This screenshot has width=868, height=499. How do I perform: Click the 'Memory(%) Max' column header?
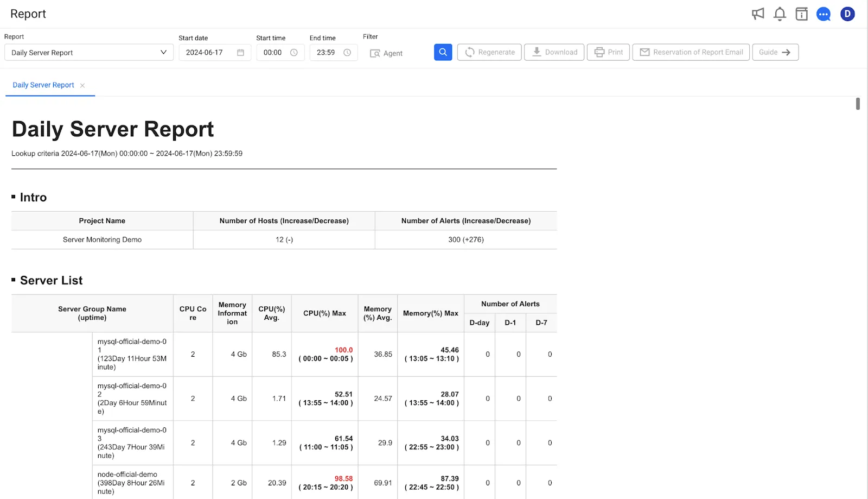[x=431, y=313]
